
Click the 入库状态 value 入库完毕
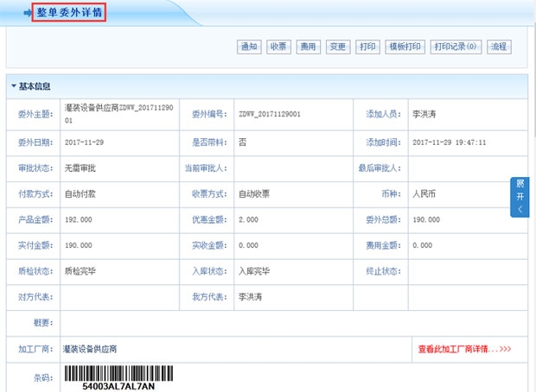[254, 271]
